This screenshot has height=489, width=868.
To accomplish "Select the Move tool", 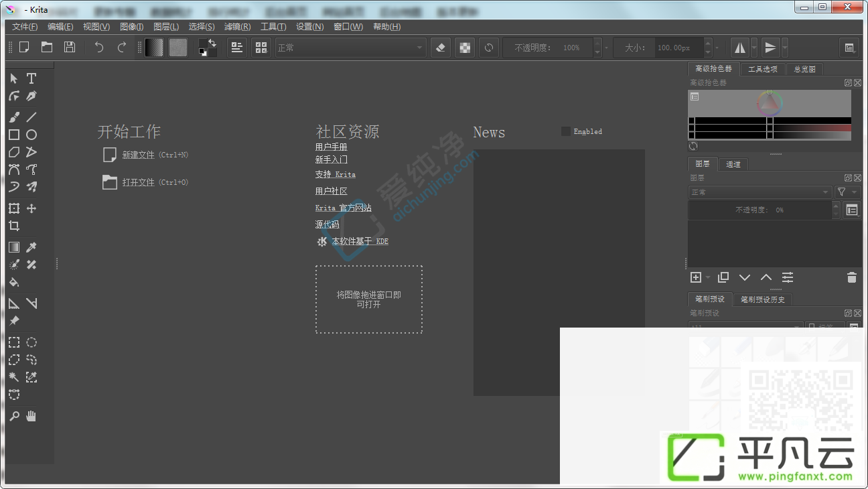I will (31, 208).
